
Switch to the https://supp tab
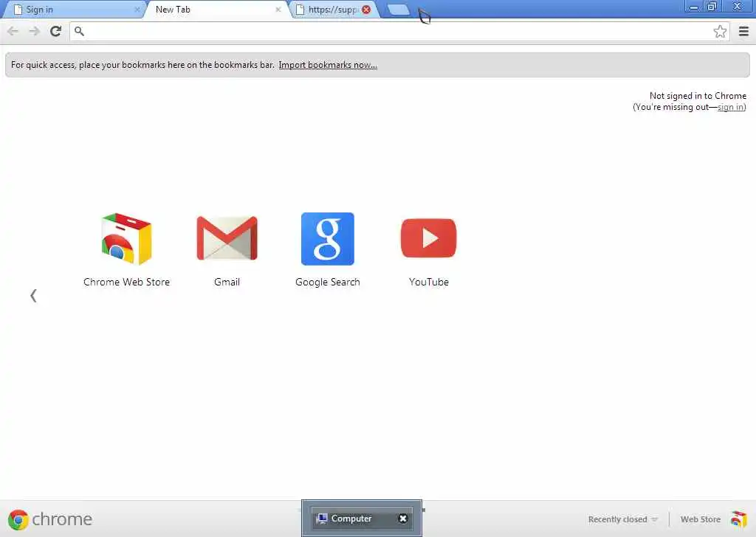[335, 10]
